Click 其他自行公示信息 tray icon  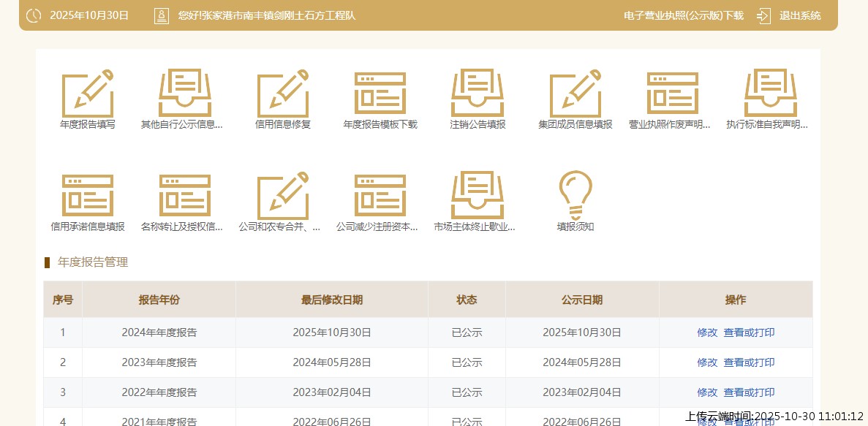tap(184, 94)
